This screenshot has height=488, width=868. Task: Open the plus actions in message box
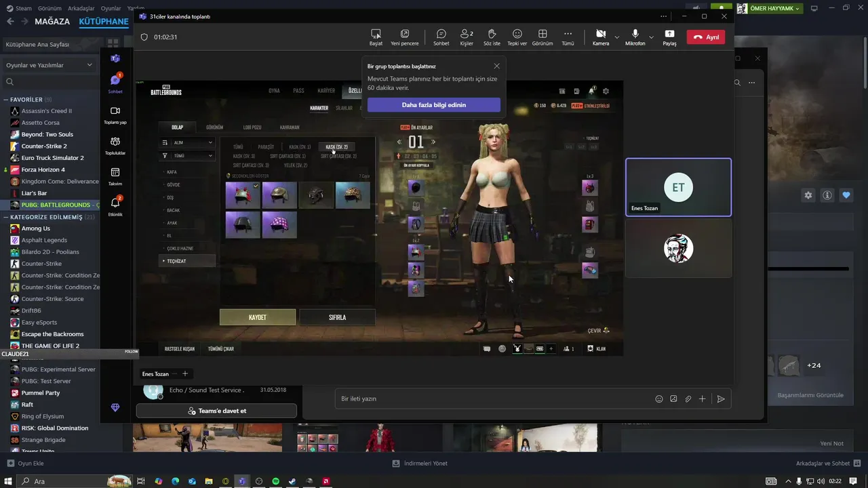pos(703,399)
